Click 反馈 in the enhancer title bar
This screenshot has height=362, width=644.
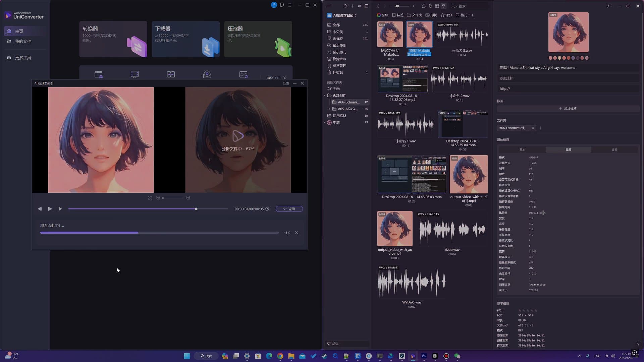[285, 83]
